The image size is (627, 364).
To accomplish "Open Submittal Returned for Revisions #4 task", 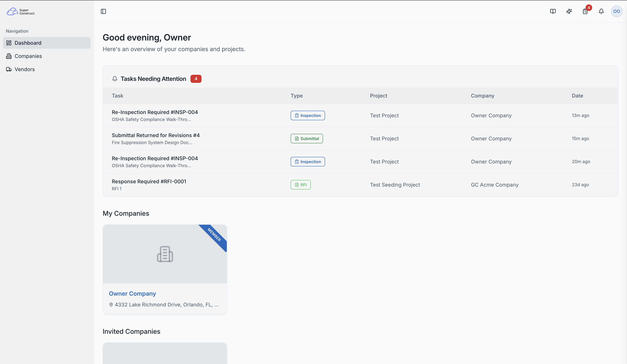I will tap(156, 135).
